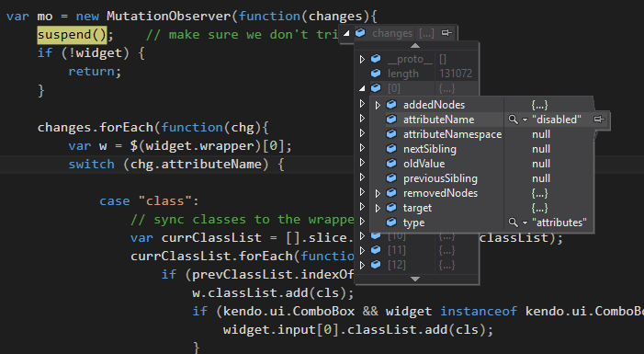Select the attributeNamespace property row
The height and width of the screenshot is (354, 644).
pos(489,134)
